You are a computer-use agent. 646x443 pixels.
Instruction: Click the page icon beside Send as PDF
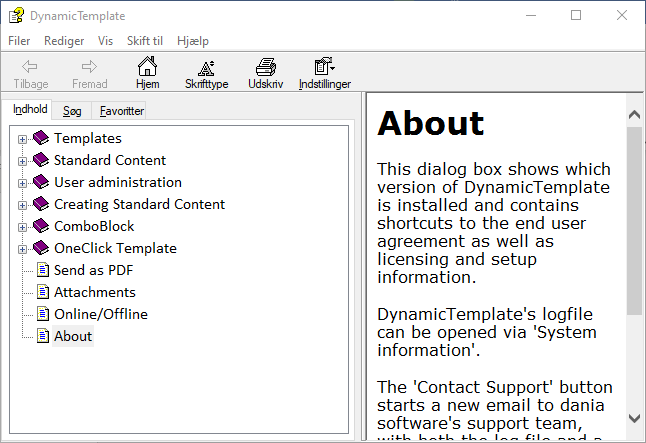[x=43, y=270]
